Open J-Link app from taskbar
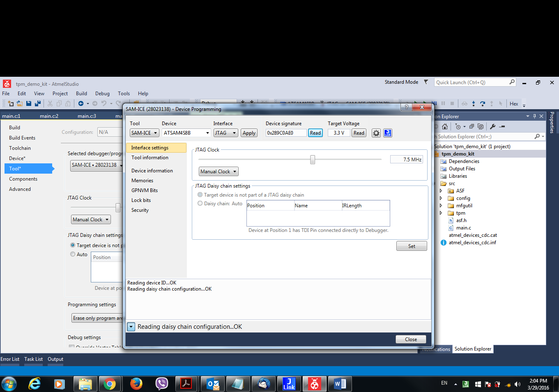Screen dimensions: 559x392 tap(289, 384)
